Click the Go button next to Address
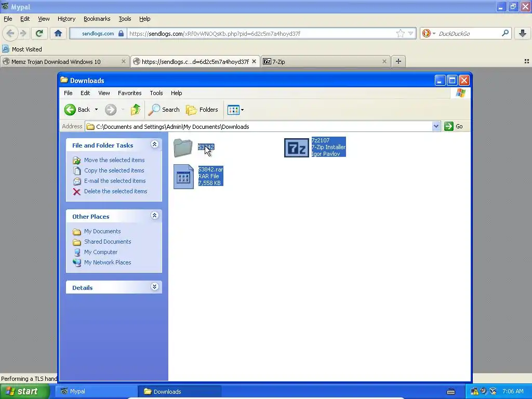532x399 pixels. 454,126
